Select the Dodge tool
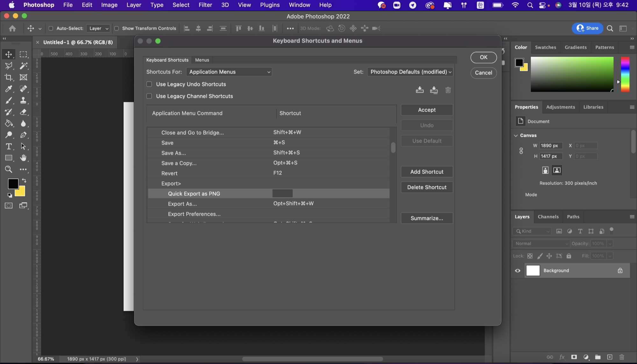The height and width of the screenshot is (364, 637). point(9,135)
